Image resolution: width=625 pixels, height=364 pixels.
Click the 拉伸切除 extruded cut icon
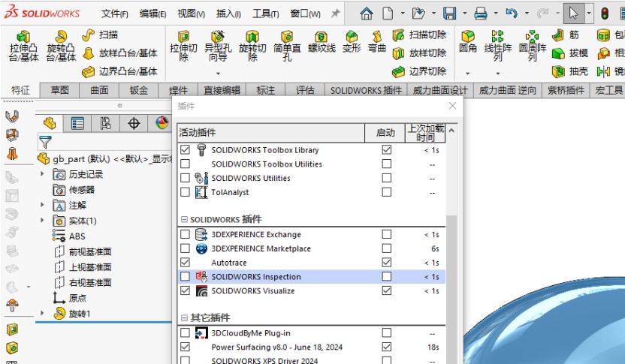183,37
